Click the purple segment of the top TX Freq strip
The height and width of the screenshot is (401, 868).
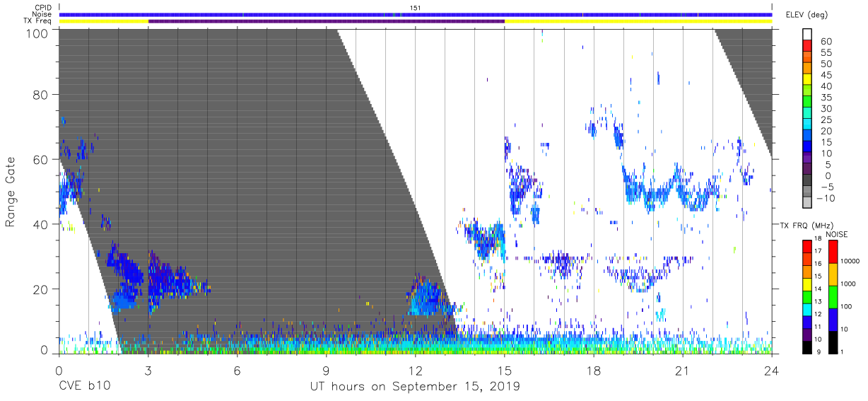[x=327, y=21]
